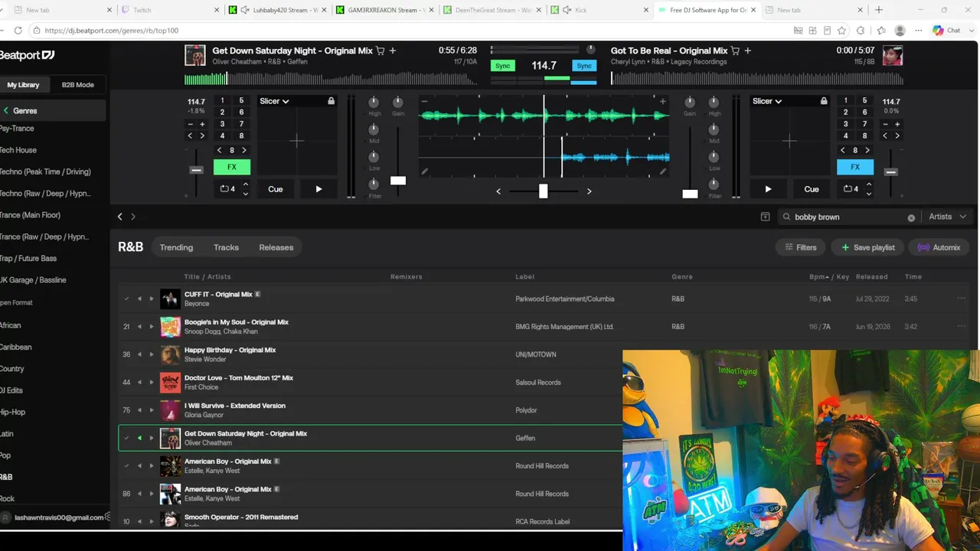
Task: Click the right deck Filter knob
Action: [x=714, y=184]
